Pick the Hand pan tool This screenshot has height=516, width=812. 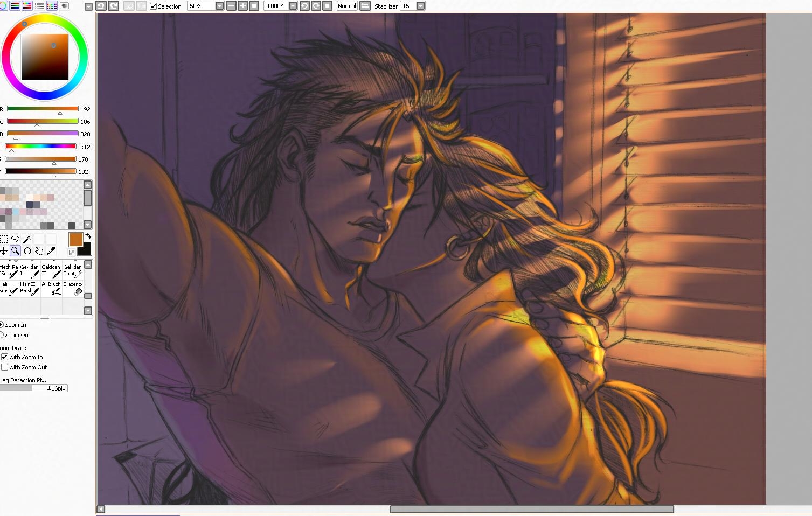[39, 251]
